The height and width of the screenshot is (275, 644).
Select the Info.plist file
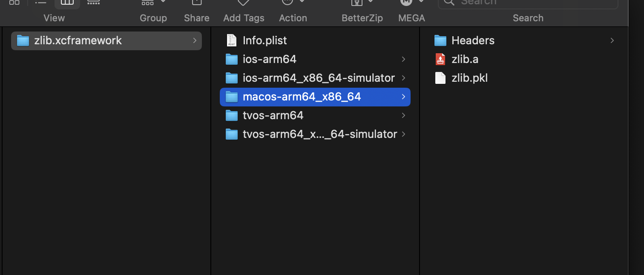(264, 40)
